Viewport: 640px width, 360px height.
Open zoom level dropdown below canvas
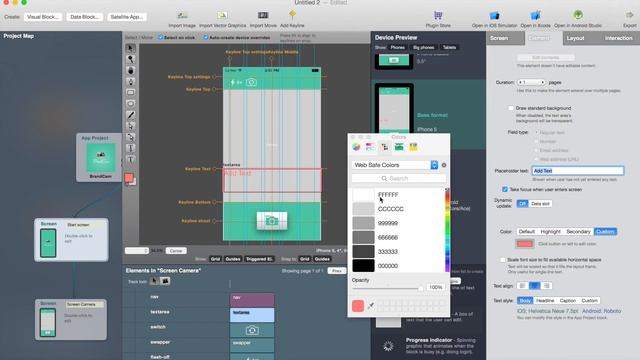137,251
